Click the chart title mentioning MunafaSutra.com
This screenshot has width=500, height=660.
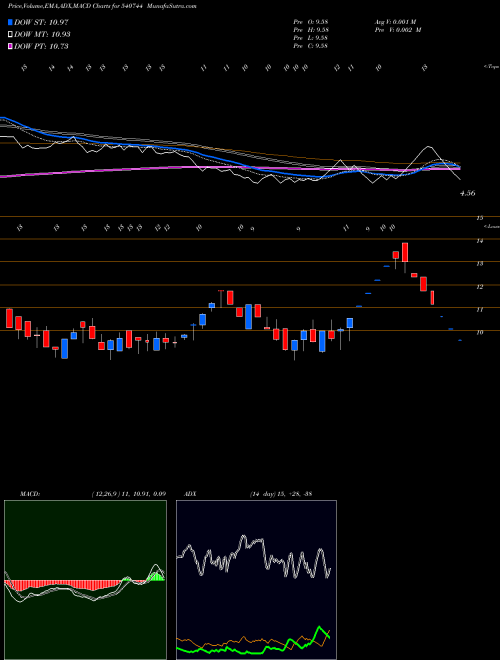pyautogui.click(x=102, y=6)
